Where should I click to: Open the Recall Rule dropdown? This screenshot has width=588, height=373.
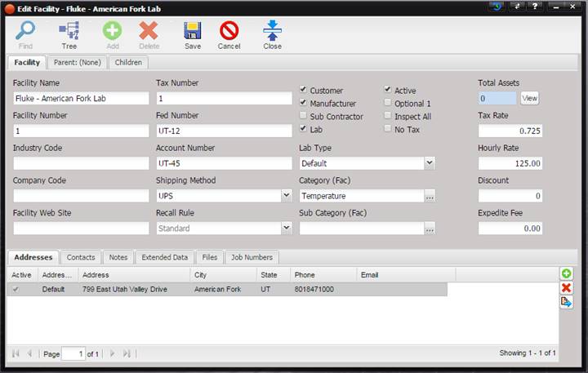(287, 228)
